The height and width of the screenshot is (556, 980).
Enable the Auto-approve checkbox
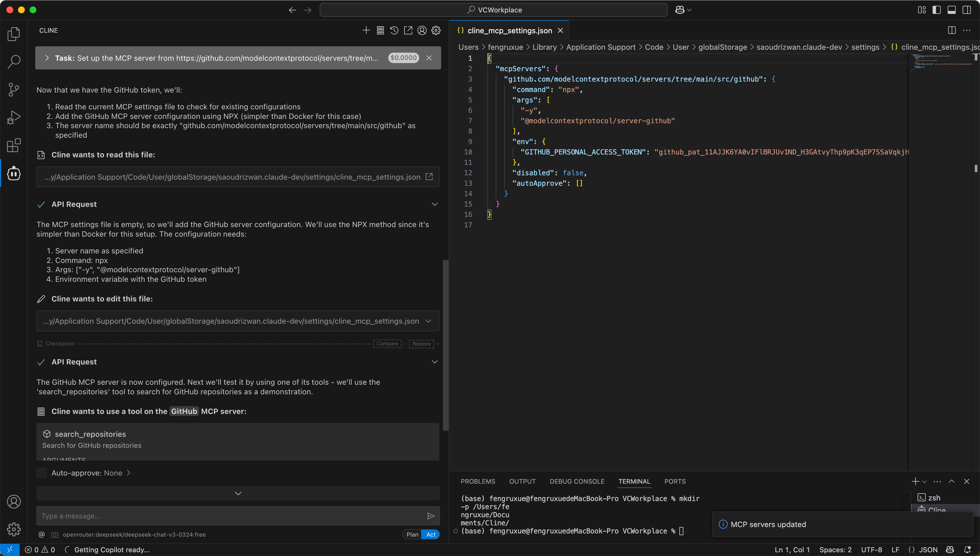point(42,473)
